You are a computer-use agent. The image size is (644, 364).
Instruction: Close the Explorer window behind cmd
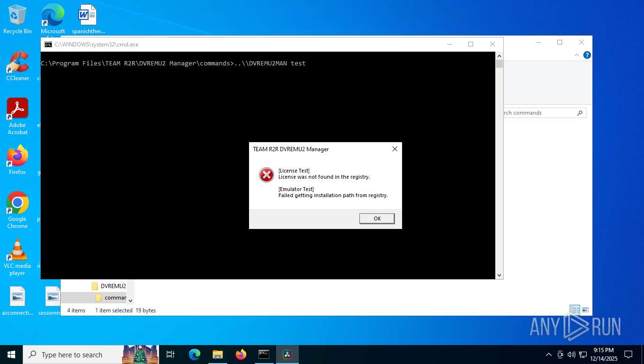(581, 42)
